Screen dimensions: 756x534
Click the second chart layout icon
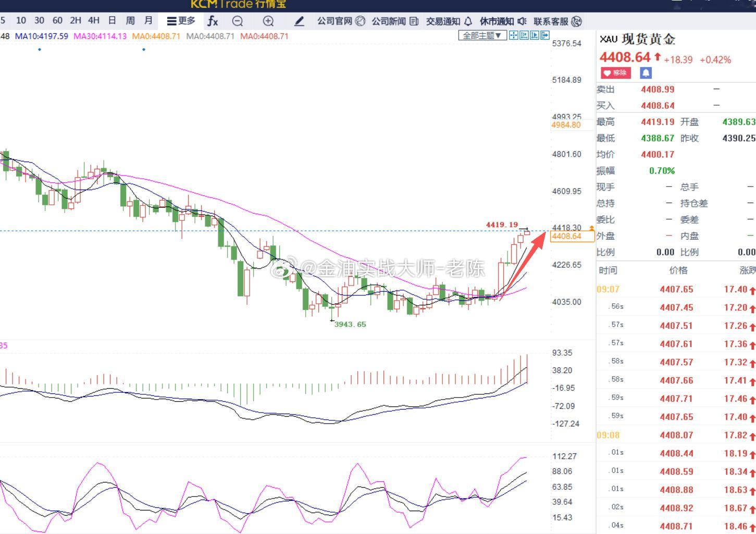coord(524,35)
